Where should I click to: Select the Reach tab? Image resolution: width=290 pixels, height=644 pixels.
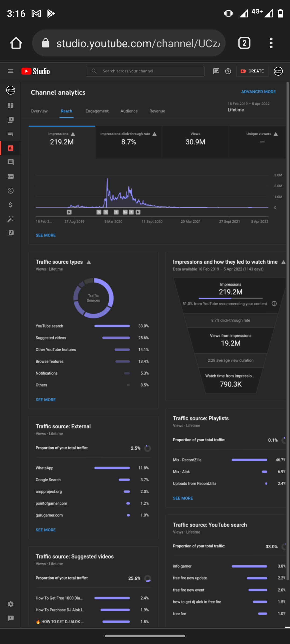click(x=66, y=111)
